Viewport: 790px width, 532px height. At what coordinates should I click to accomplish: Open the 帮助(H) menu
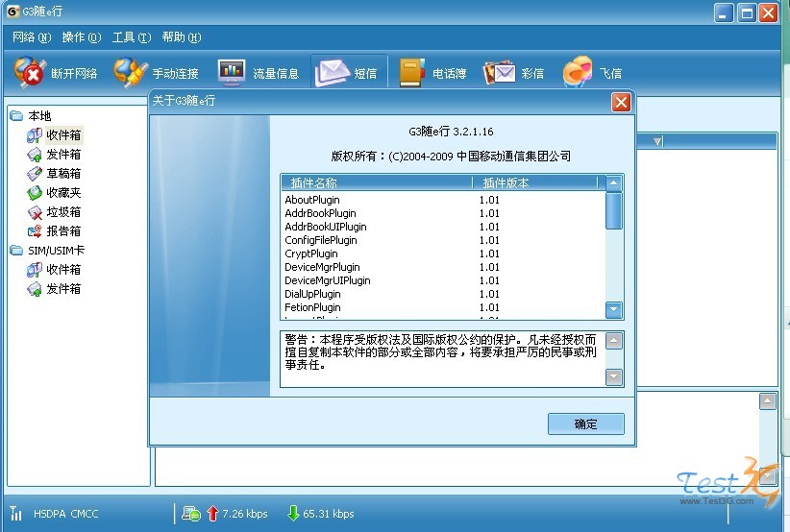(x=182, y=37)
